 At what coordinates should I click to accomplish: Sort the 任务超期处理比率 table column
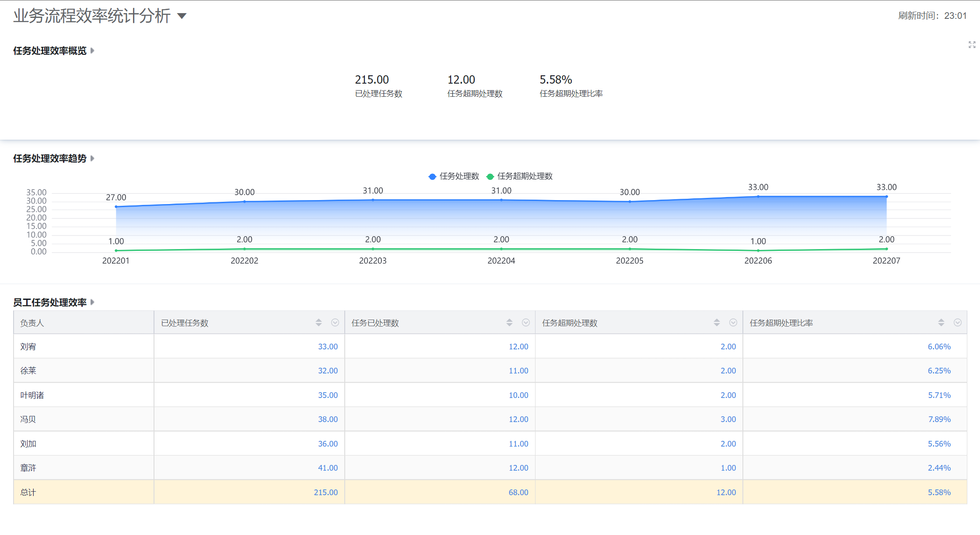(941, 323)
